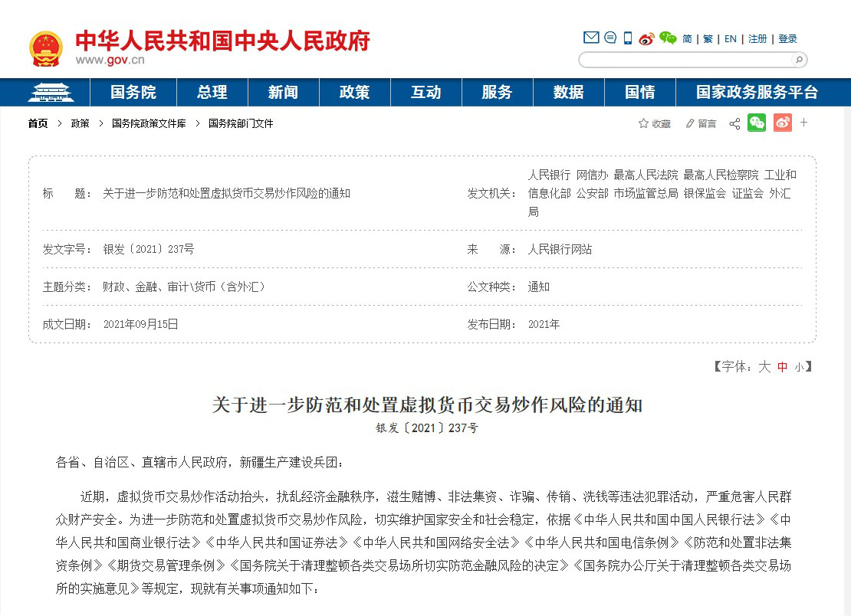Set font size to 大 (large)
Image resolution: width=851 pixels, height=616 pixels.
[x=764, y=367]
